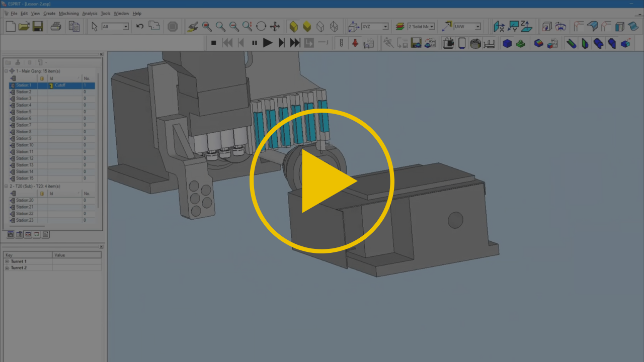
Task: Click the Undo arrow icon
Action: 140,27
